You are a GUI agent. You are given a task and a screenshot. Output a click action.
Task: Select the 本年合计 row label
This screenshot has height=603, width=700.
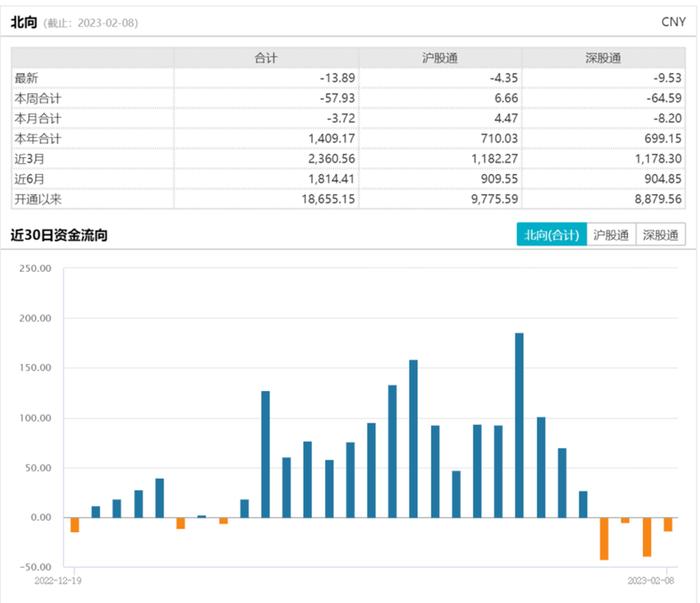coord(38,138)
